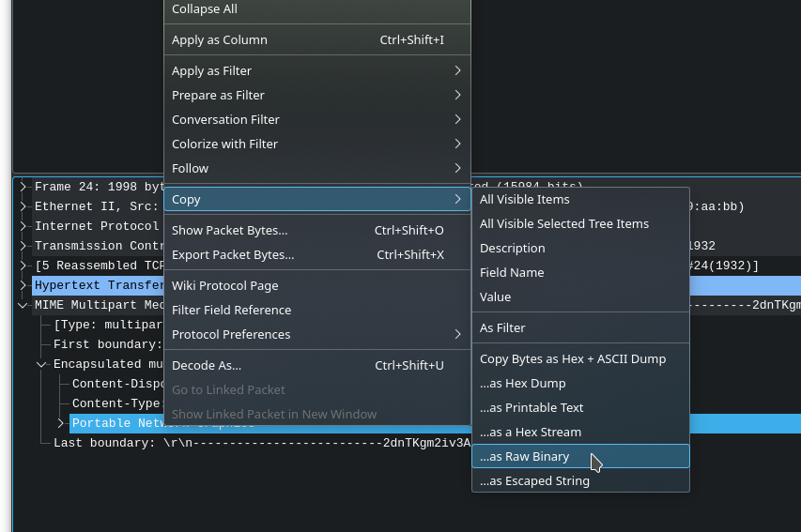801x532 pixels.
Task: Collapse the Encapsulated multipart part node
Action: 41,364
